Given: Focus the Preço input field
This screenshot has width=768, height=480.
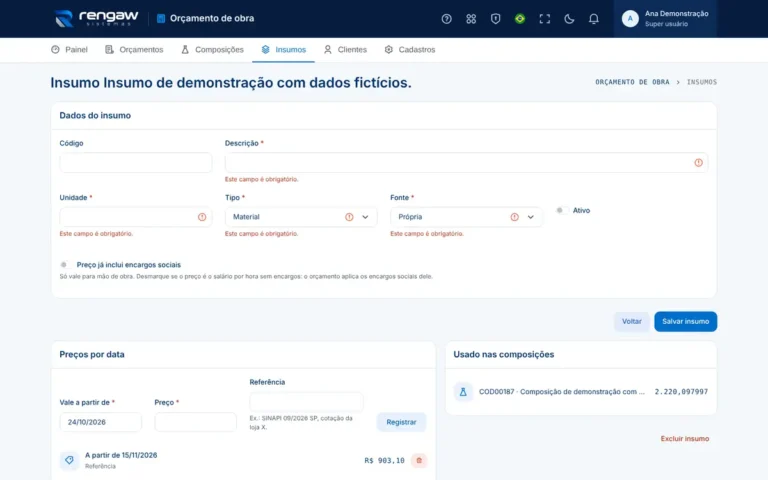Looking at the screenshot, I should point(195,422).
